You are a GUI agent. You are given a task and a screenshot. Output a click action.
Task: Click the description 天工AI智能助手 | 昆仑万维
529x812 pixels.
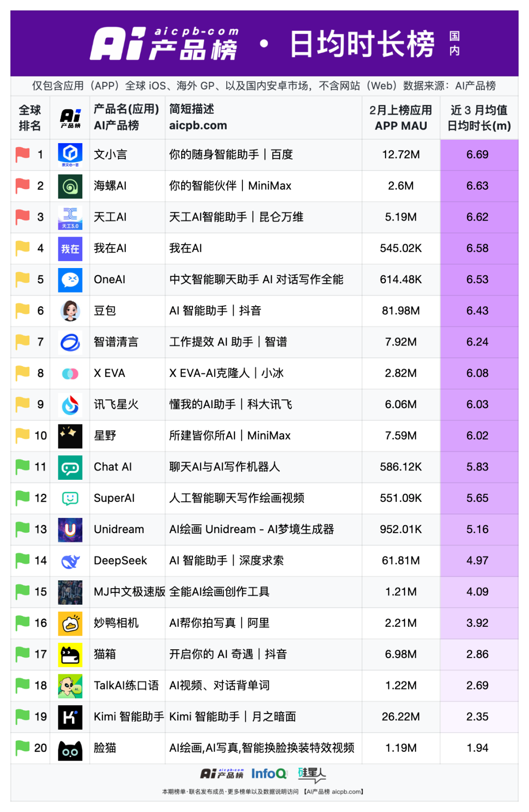pos(236,217)
